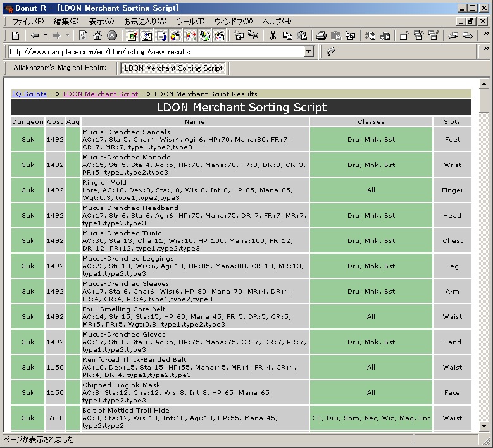493x448 pixels.
Task: Open the LDON Merchant Script link
Action: 100,94
